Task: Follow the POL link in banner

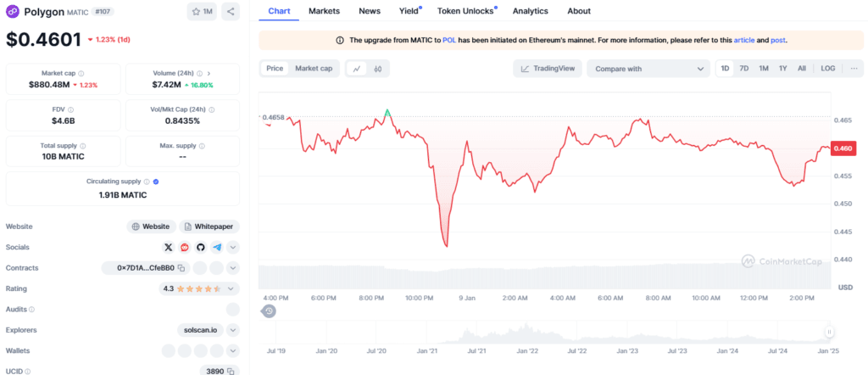Action: point(449,41)
